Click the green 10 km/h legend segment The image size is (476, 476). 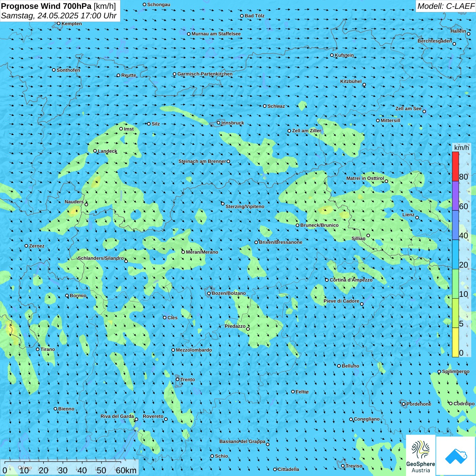coord(455,284)
